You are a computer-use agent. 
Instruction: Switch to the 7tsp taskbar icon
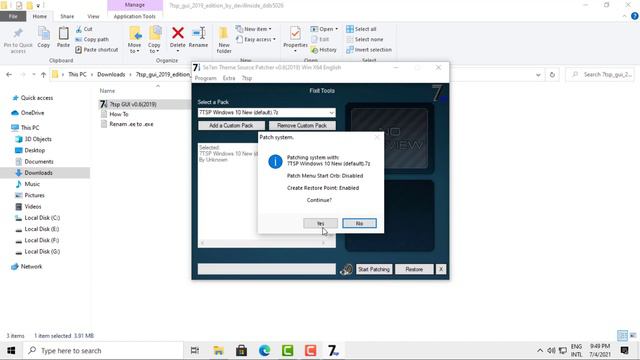coord(333,351)
